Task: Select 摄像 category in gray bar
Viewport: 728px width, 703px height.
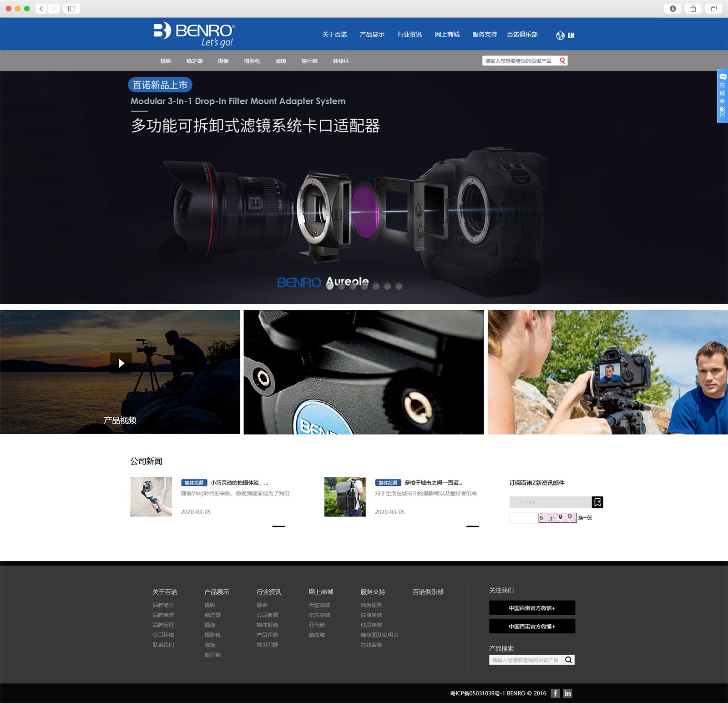Action: [x=223, y=61]
